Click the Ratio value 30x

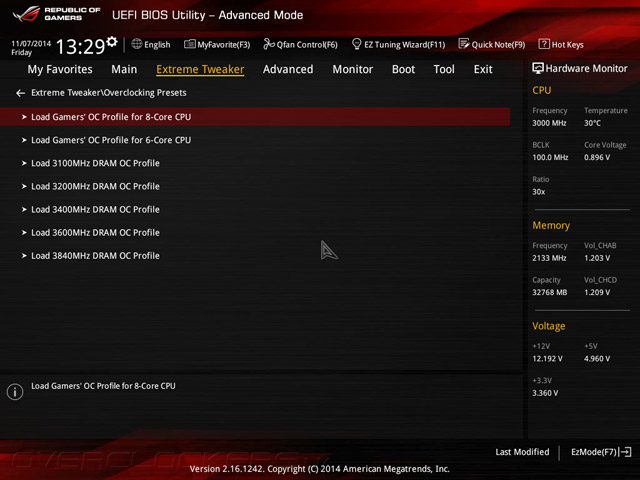[539, 192]
